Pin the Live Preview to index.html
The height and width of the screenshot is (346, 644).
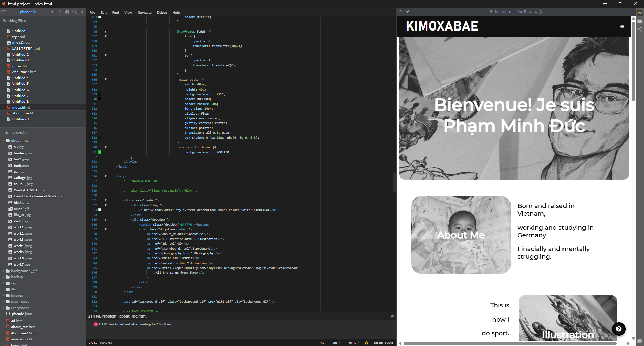(491, 12)
